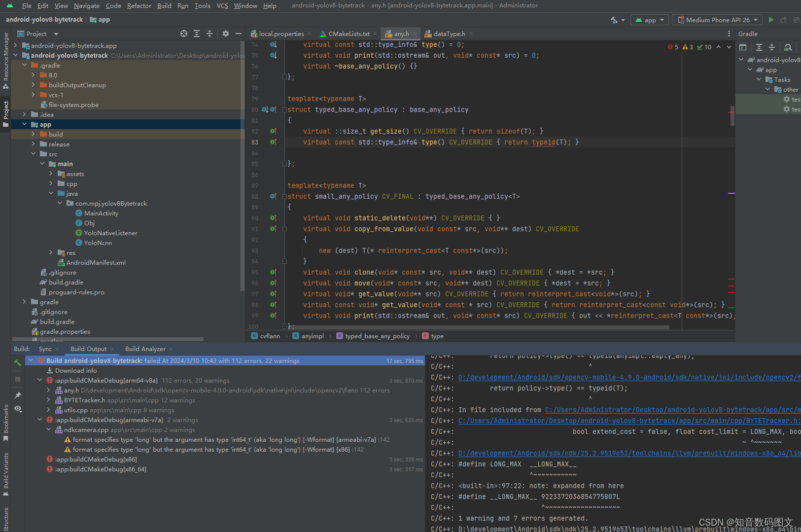Open editor tabs more-options kebab menu
Image resolution: width=801 pixels, height=532 pixels.
(729, 34)
